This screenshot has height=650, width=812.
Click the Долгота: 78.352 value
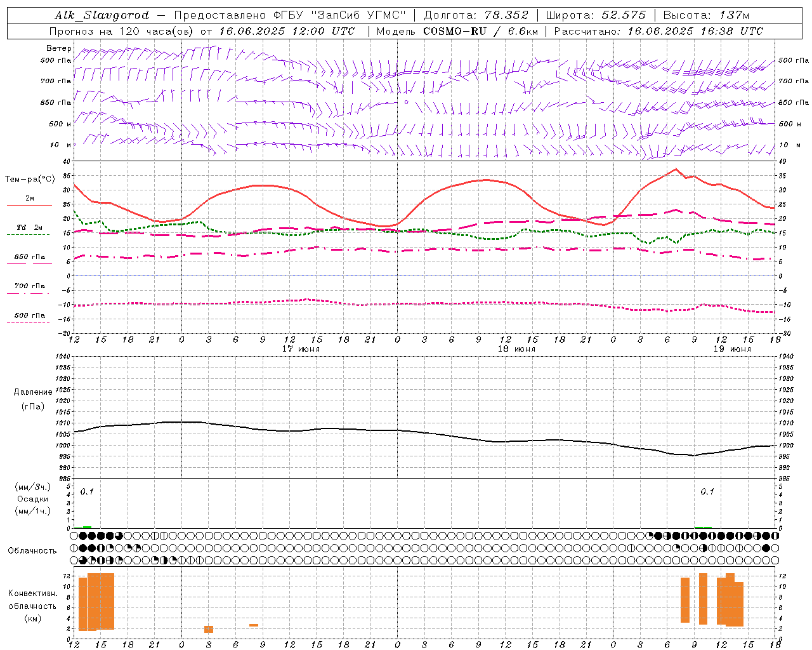[x=476, y=15]
